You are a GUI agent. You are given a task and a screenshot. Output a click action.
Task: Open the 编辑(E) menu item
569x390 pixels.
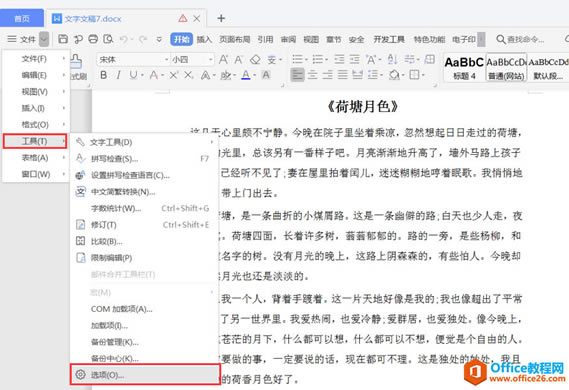(35, 75)
